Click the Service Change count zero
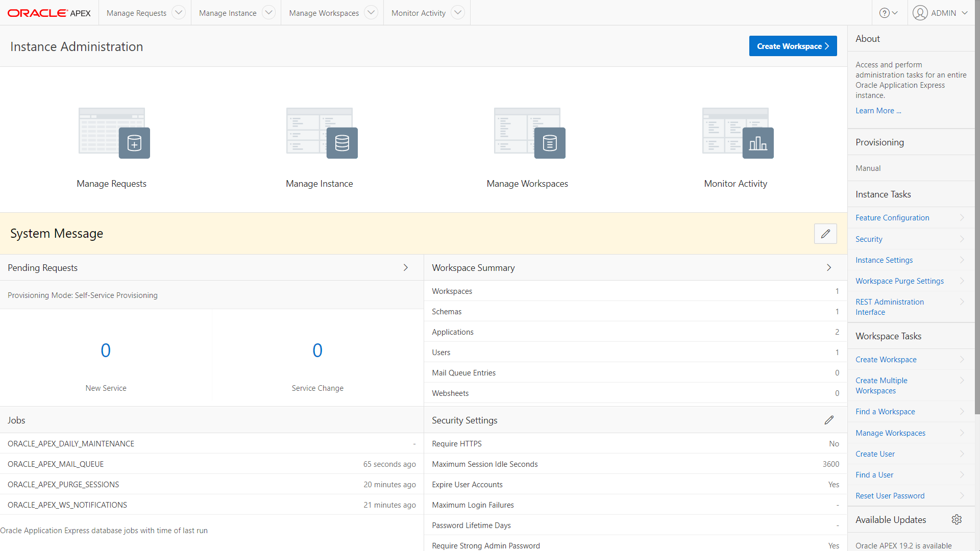980x551 pixels. click(317, 350)
